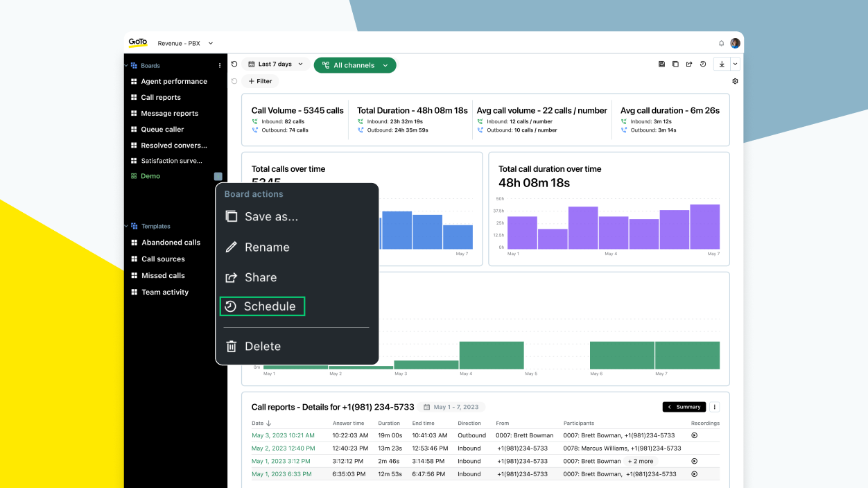
Task: Open the All channels dropdown
Action: (x=355, y=64)
